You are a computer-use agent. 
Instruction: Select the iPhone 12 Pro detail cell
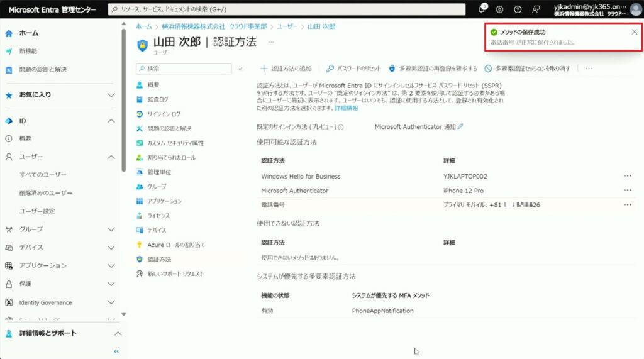tap(464, 191)
